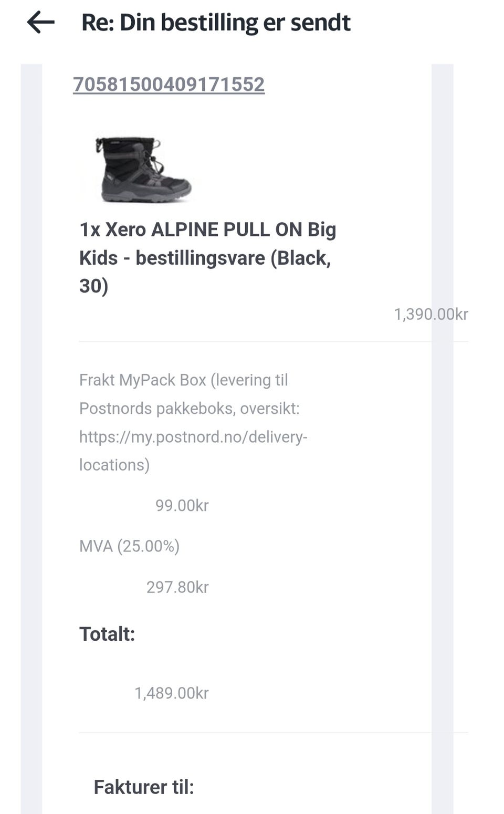Screen dimensions: 504x814
Task: Tap the "Re: Din bestilling er sendt" subject
Action: pos(216,23)
